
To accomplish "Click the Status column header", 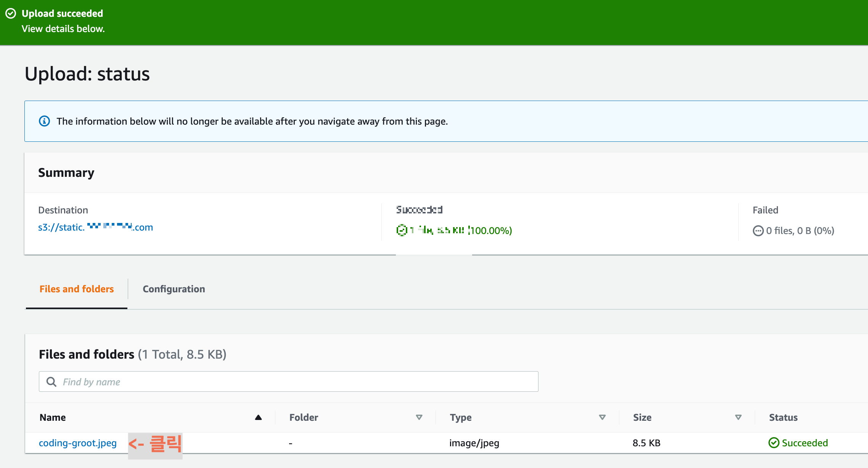I will pos(783,417).
